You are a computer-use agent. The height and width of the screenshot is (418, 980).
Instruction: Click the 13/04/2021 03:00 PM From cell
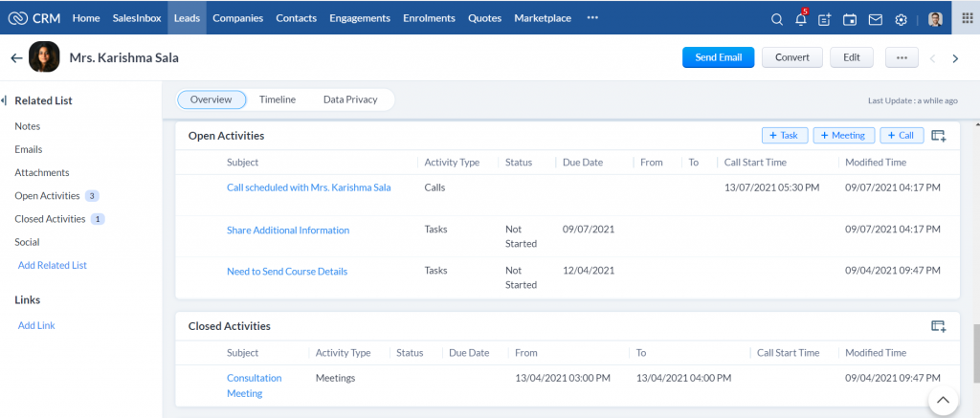(563, 378)
